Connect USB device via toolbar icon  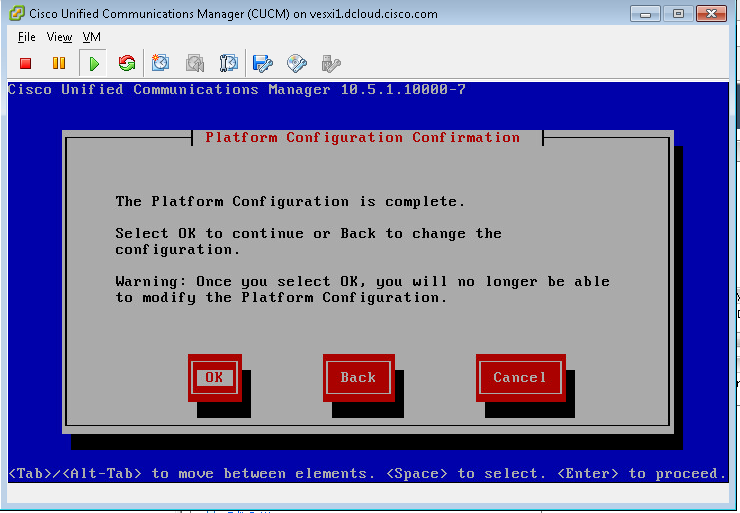(x=331, y=63)
